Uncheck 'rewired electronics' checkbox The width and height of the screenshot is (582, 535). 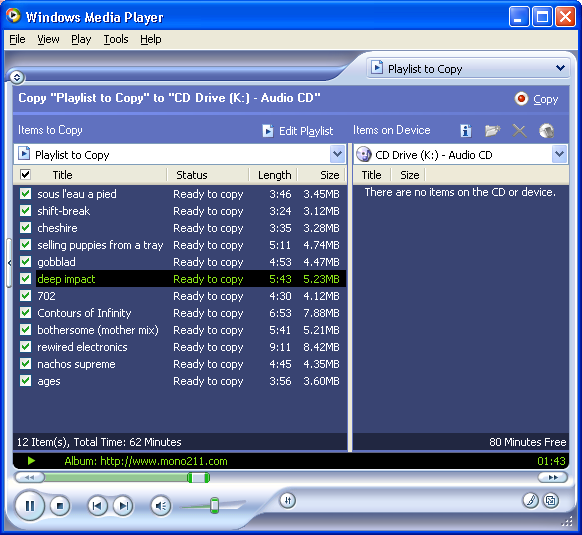[x=25, y=347]
